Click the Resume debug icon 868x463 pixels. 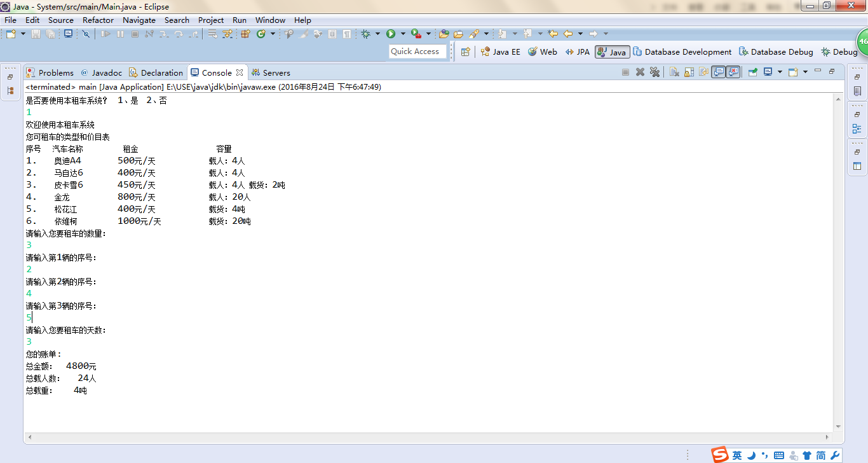pos(105,34)
